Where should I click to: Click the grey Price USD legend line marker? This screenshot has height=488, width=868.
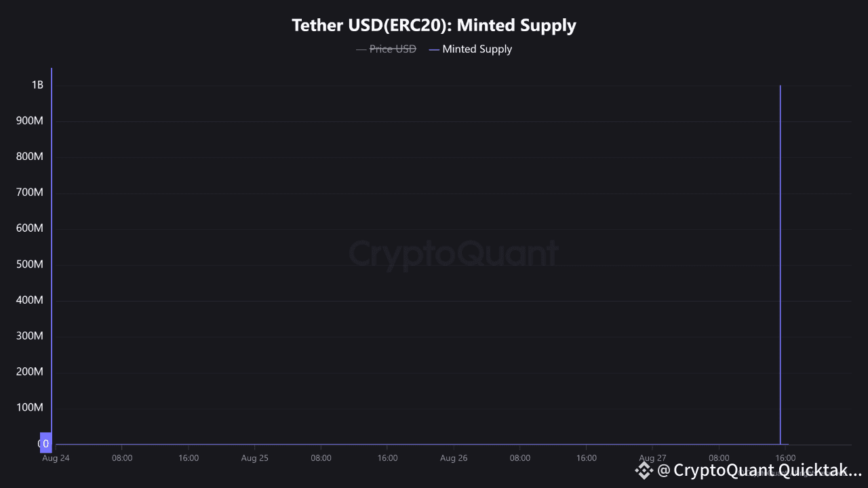click(x=361, y=49)
